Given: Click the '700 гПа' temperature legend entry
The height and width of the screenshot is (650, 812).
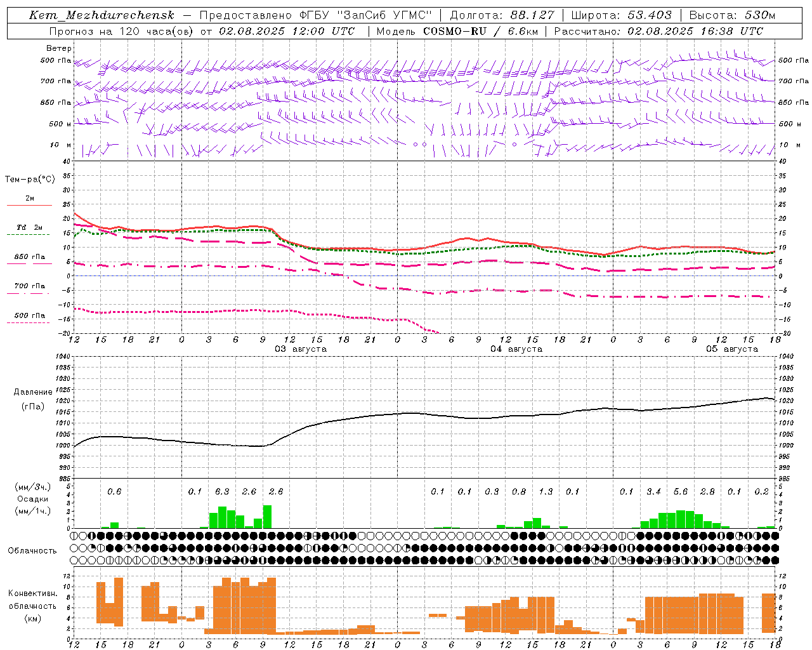Looking at the screenshot, I should coord(29,286).
